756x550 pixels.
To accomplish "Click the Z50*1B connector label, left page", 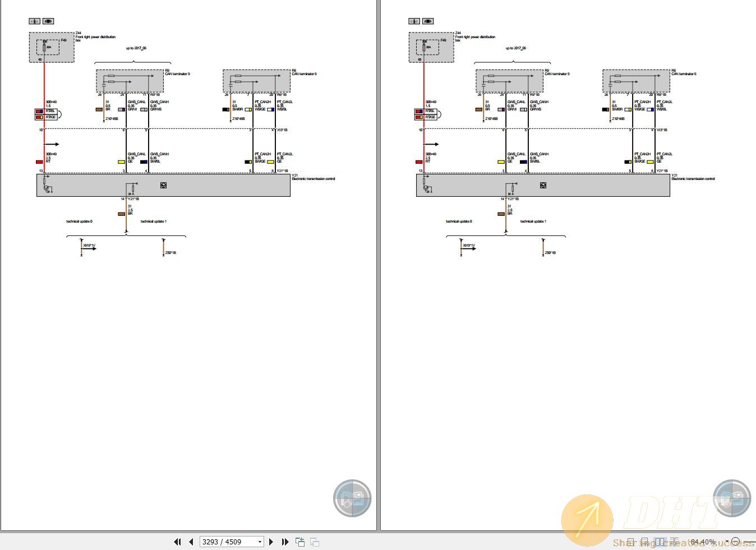I will [x=170, y=253].
